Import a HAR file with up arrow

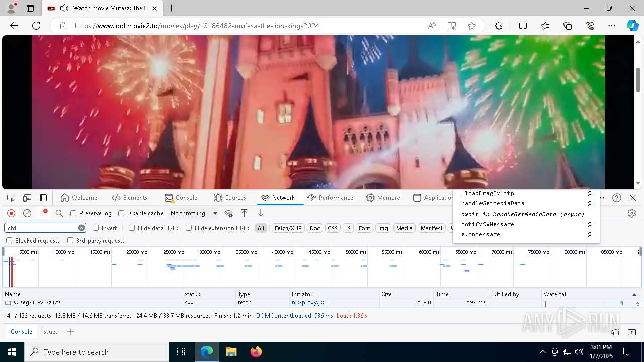pyautogui.click(x=245, y=213)
